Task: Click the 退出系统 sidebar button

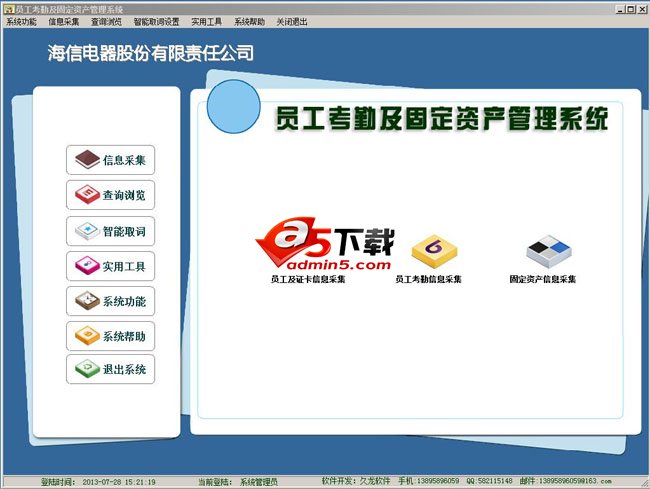Action: (x=110, y=369)
